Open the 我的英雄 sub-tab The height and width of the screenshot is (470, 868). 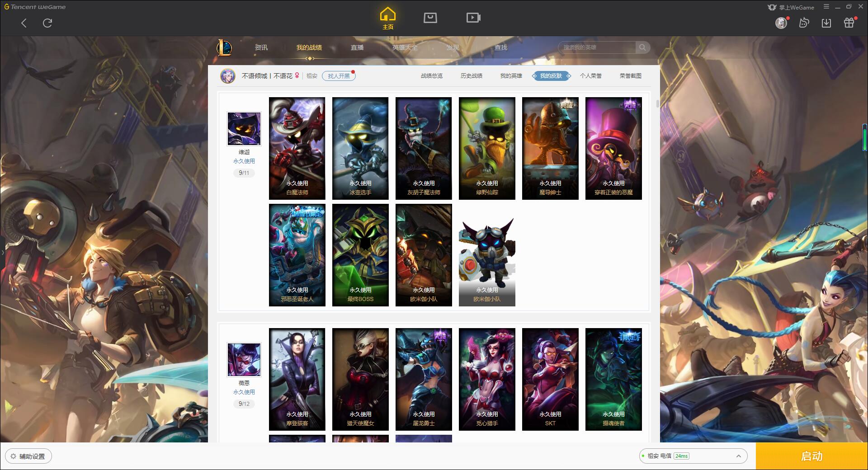[511, 76]
